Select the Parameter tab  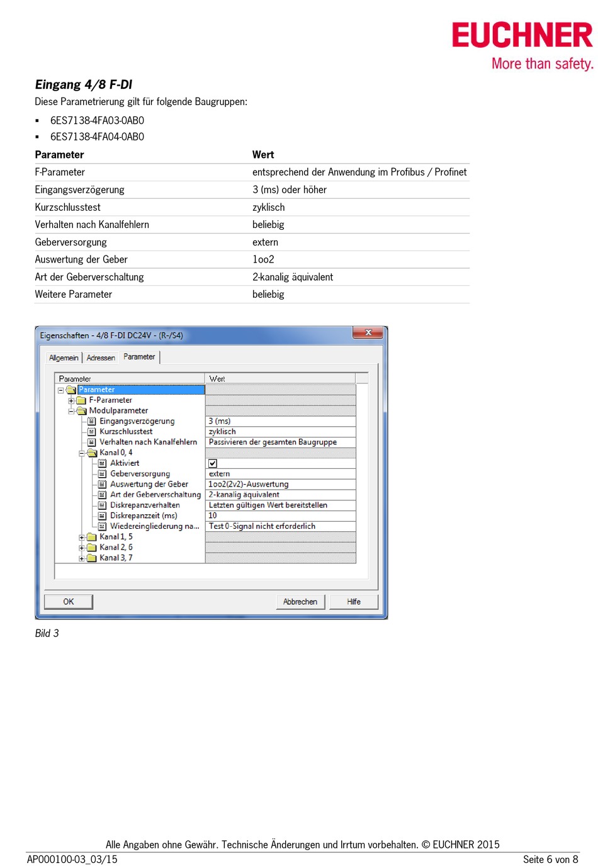(x=139, y=357)
